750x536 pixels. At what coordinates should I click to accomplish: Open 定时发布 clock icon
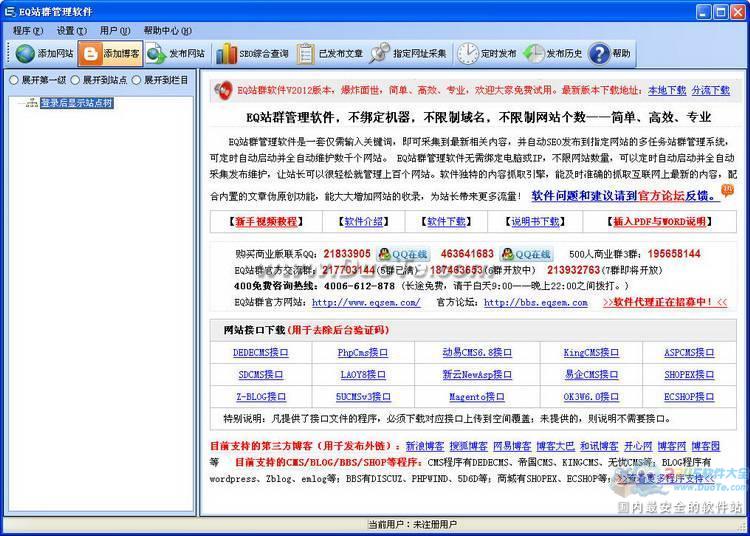click(468, 54)
